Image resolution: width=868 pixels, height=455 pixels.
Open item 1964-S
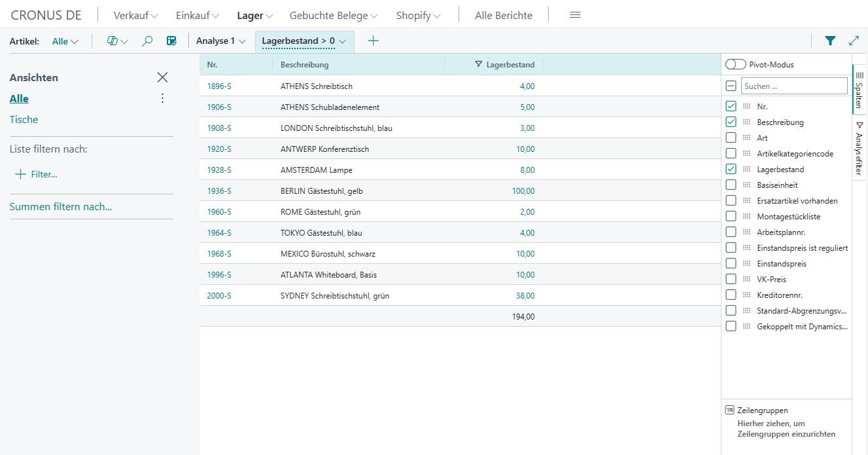(x=219, y=232)
